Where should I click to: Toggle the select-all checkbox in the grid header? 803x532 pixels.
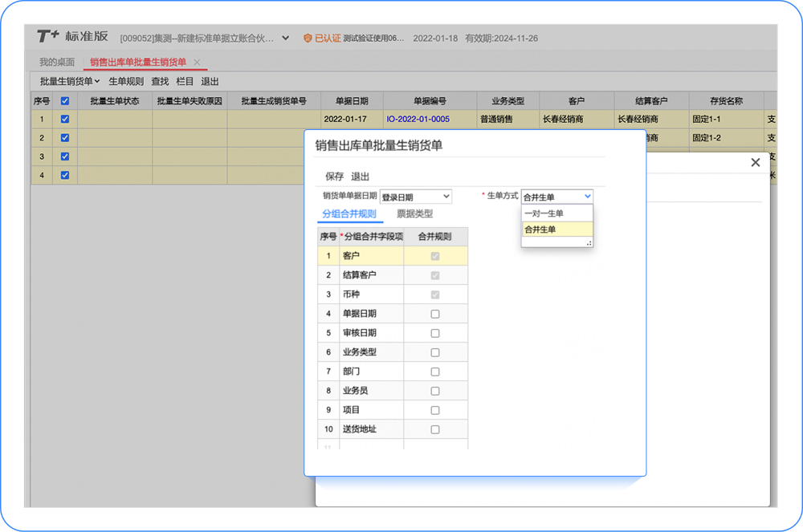click(x=65, y=100)
